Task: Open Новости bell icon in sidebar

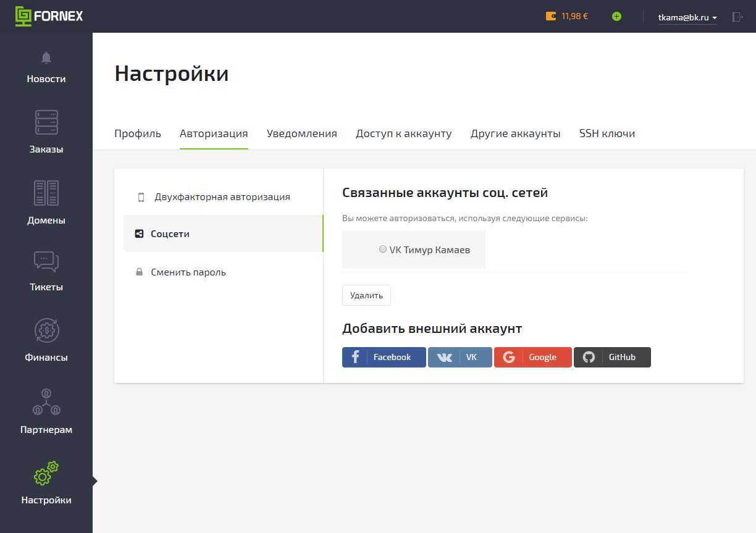Action: pyautogui.click(x=46, y=58)
